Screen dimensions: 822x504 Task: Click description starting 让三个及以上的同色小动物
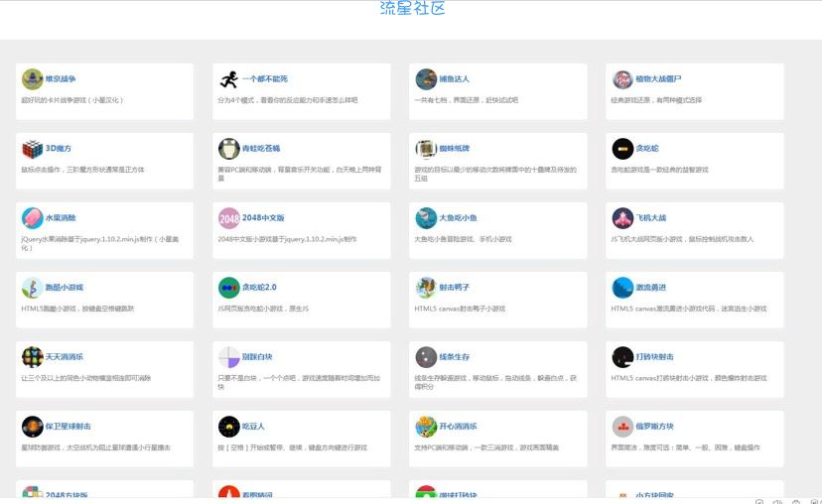point(86,378)
